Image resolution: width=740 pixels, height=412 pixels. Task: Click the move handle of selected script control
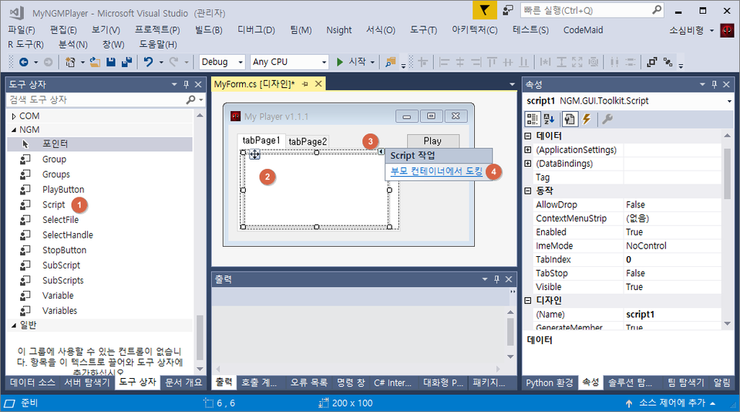click(254, 154)
